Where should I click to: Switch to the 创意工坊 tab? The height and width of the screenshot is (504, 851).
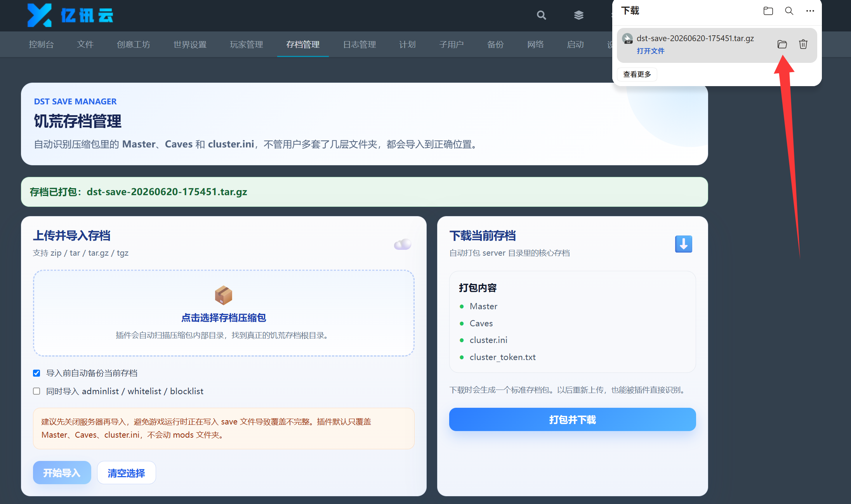point(133,45)
